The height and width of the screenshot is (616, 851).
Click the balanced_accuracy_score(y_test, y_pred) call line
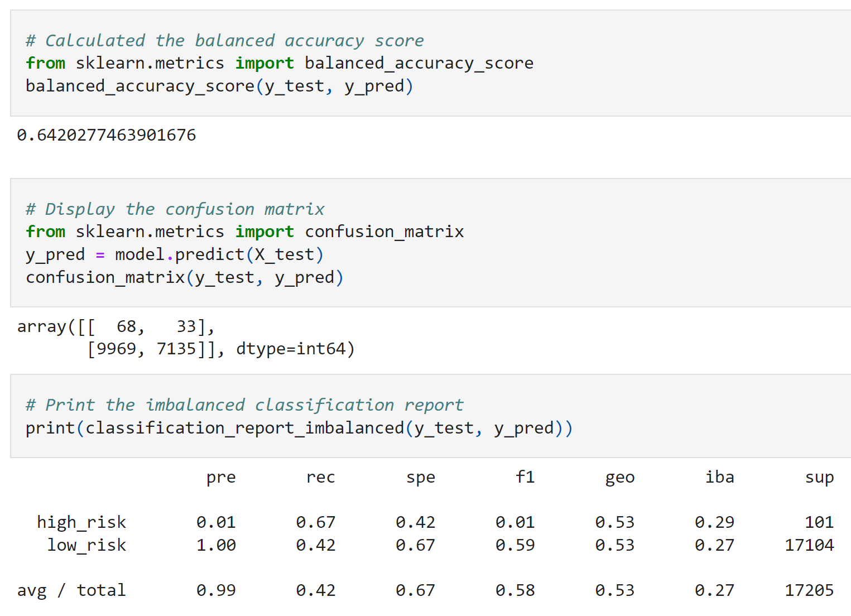pos(220,86)
